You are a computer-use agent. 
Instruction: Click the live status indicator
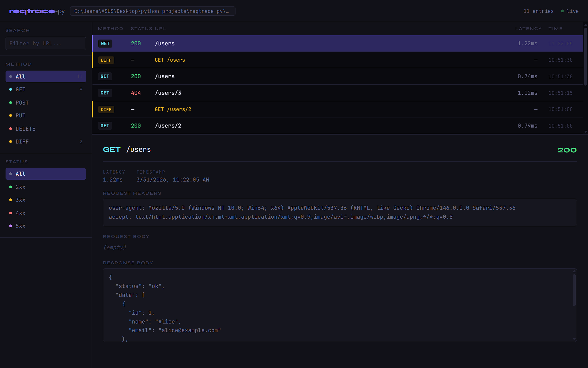(570, 11)
